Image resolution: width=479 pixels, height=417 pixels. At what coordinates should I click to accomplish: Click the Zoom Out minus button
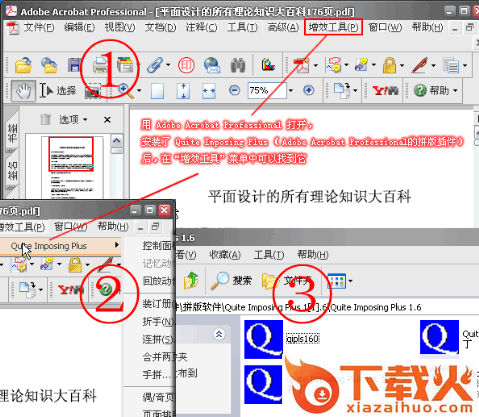pyautogui.click(x=235, y=90)
